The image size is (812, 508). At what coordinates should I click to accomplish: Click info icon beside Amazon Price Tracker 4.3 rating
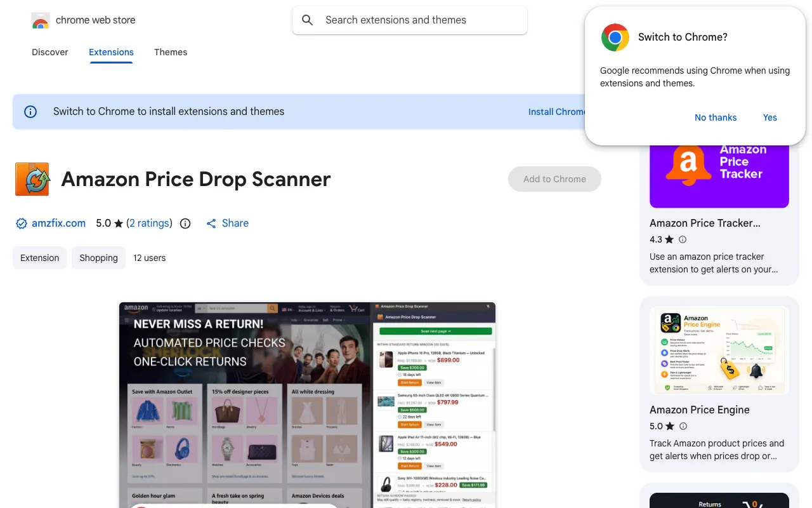683,239
